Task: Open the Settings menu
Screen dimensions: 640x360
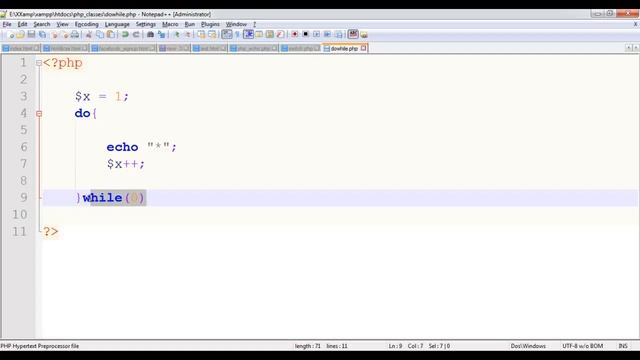Action: click(x=146, y=24)
